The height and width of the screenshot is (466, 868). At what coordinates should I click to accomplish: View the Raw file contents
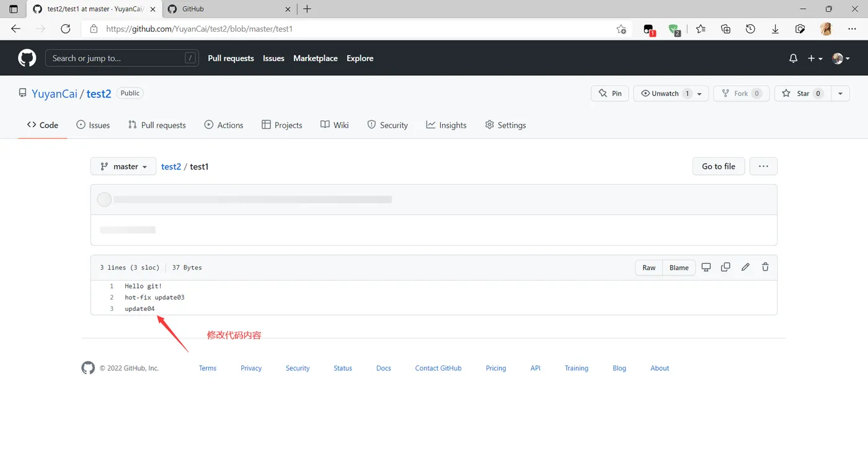point(649,267)
